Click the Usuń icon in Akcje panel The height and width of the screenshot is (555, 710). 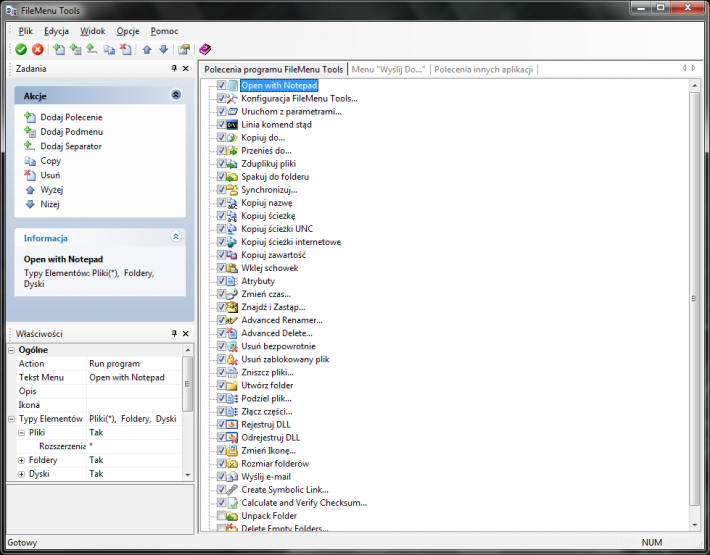click(x=30, y=175)
